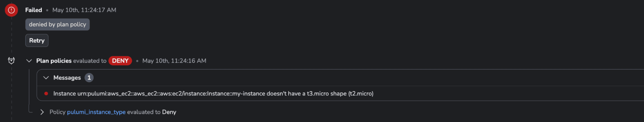Screen dimensions: 644x122
Task: Click the Plan policies heading text
Action: [x=54, y=61]
